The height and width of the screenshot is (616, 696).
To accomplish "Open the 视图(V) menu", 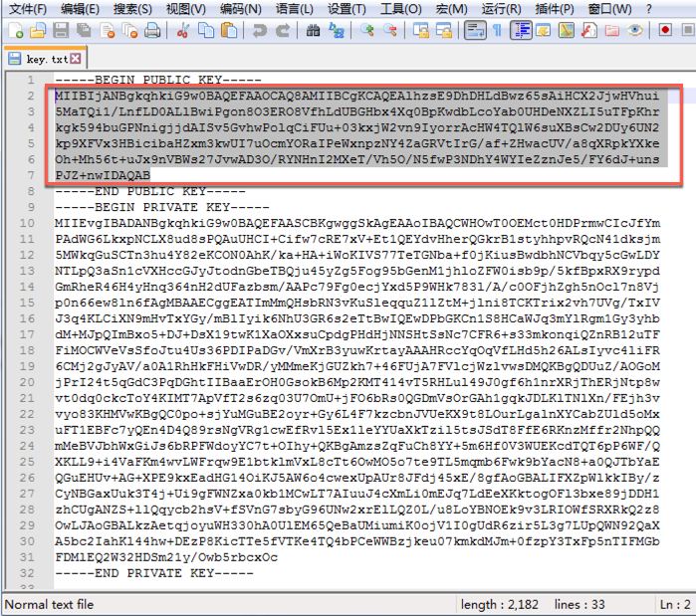I will coord(186,8).
